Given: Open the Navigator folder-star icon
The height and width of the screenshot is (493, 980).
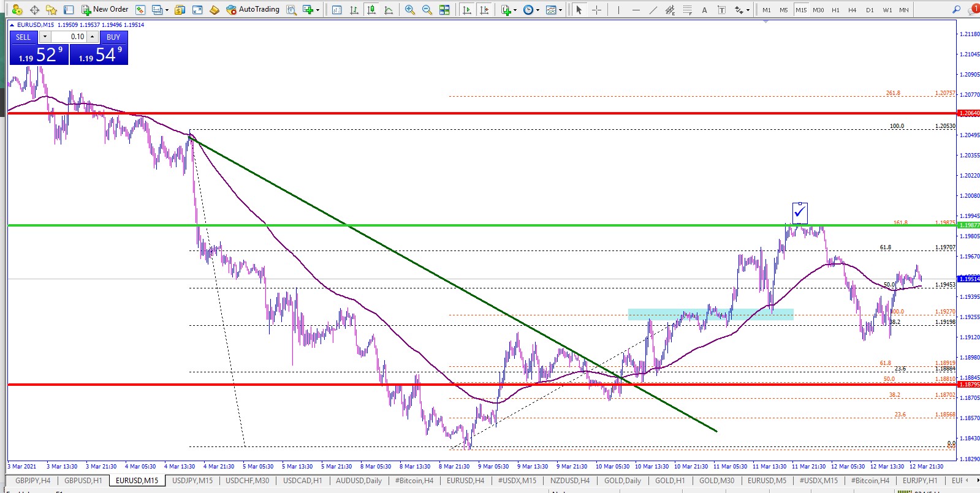Looking at the screenshot, I should (51, 10).
